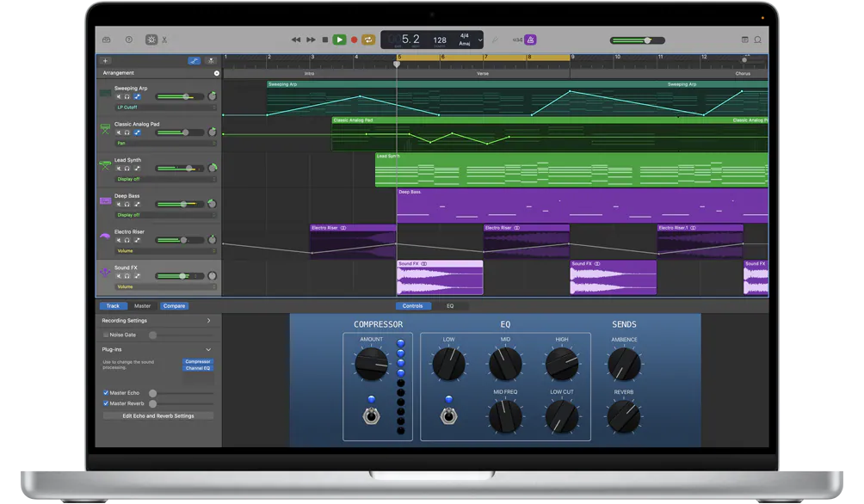Screen dimensions: 864x504
Task: Click the Fast Forward transport button
Action: click(x=311, y=40)
